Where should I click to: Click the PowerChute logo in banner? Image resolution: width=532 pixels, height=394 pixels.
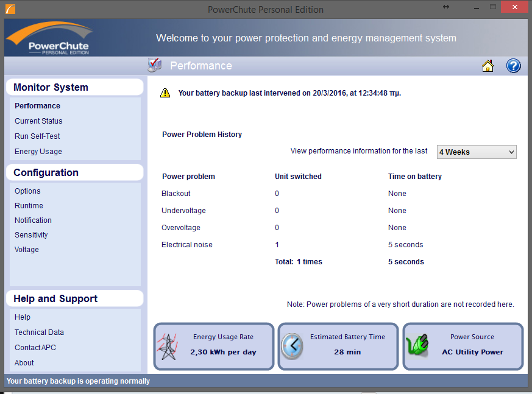50,38
